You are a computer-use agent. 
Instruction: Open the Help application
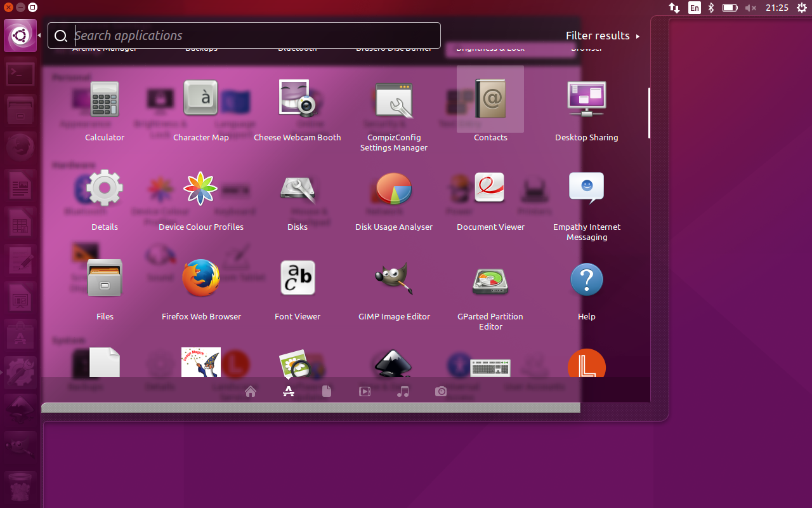pyautogui.click(x=587, y=279)
